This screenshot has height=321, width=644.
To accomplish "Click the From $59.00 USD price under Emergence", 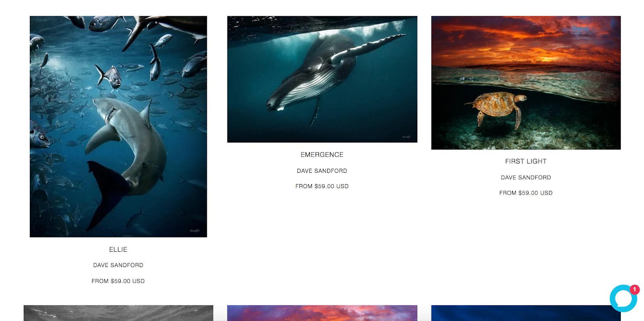I will point(322,186).
